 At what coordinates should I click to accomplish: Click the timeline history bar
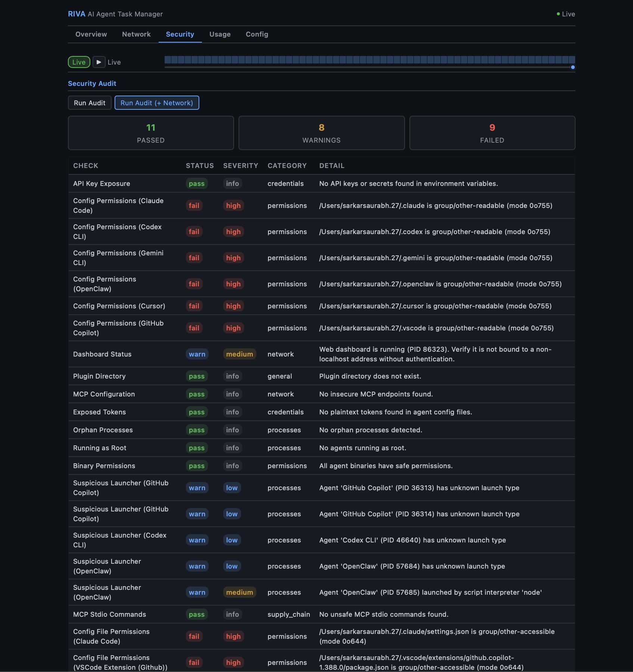369,60
